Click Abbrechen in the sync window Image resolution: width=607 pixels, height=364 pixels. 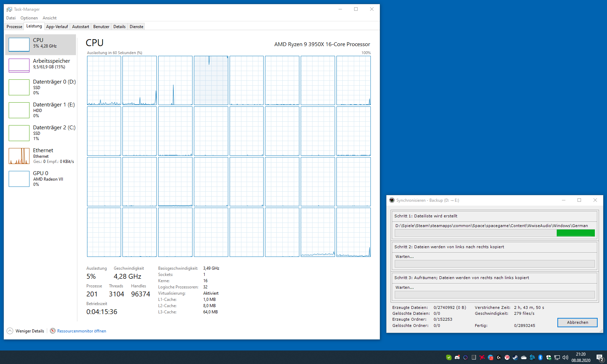click(578, 322)
